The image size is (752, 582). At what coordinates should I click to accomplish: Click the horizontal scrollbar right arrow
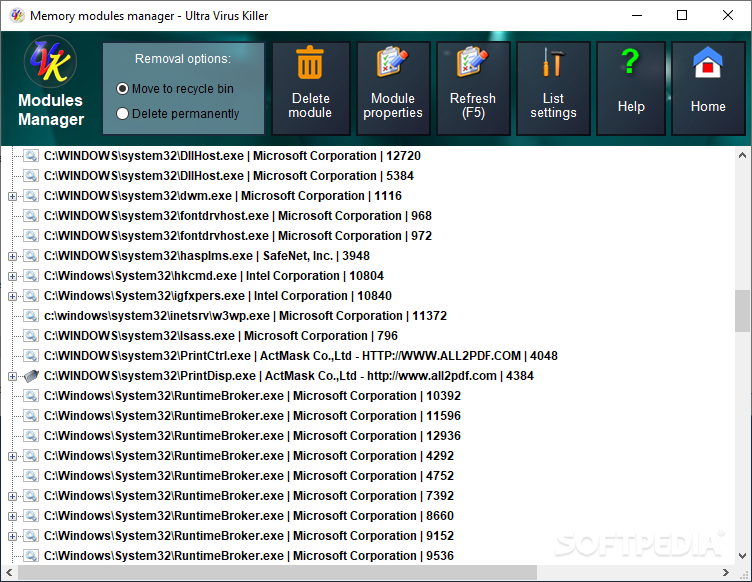[x=726, y=572]
